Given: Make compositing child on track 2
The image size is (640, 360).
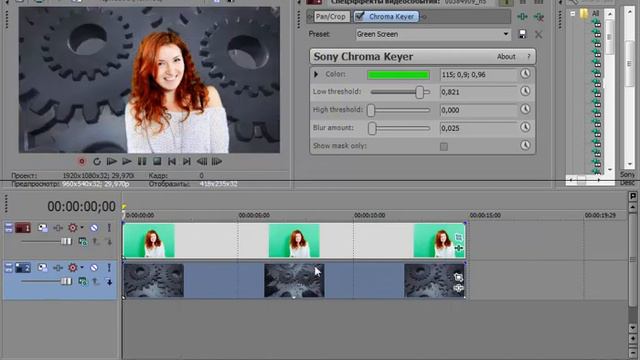Looking at the screenshot, I should click(109, 282).
